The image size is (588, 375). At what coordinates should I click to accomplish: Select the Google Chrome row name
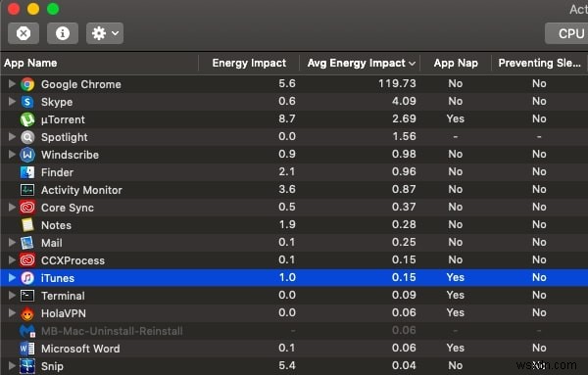tap(81, 84)
